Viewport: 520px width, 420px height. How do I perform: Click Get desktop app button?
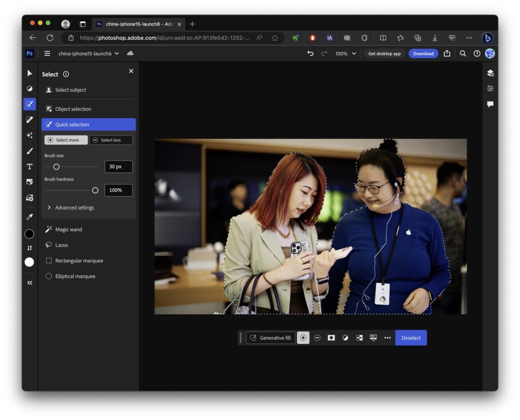pyautogui.click(x=384, y=53)
